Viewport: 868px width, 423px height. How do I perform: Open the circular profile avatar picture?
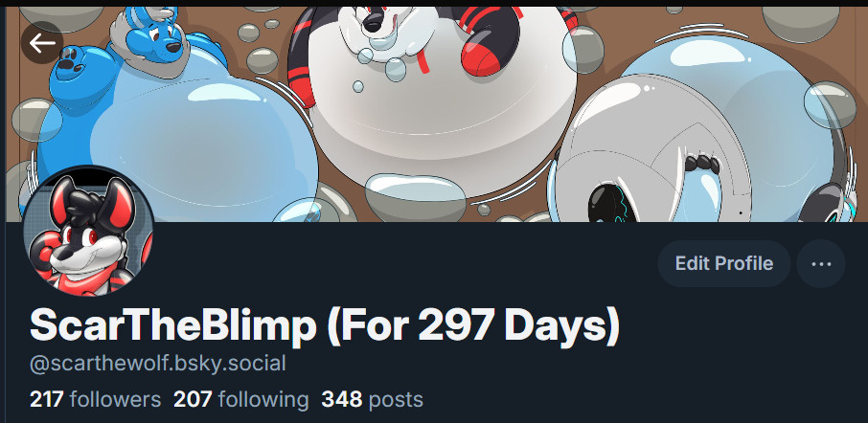(x=88, y=232)
